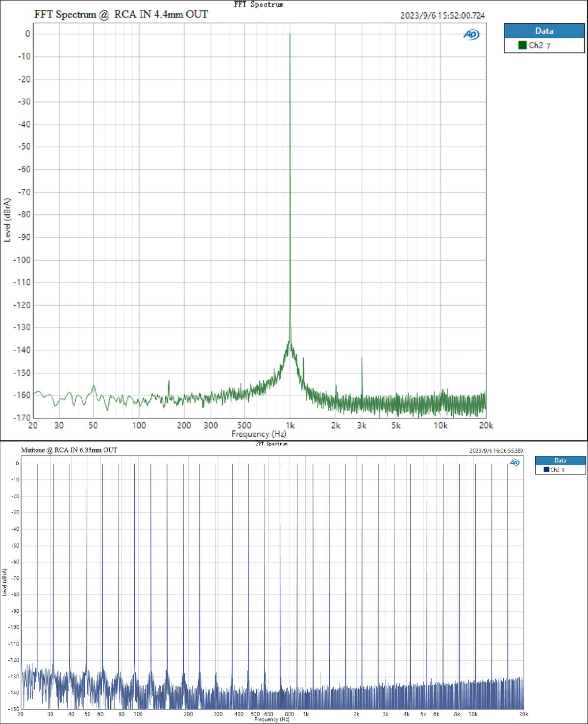Select the green Ch2 legend entry text
Screen dimensions: 588x724
(536, 45)
